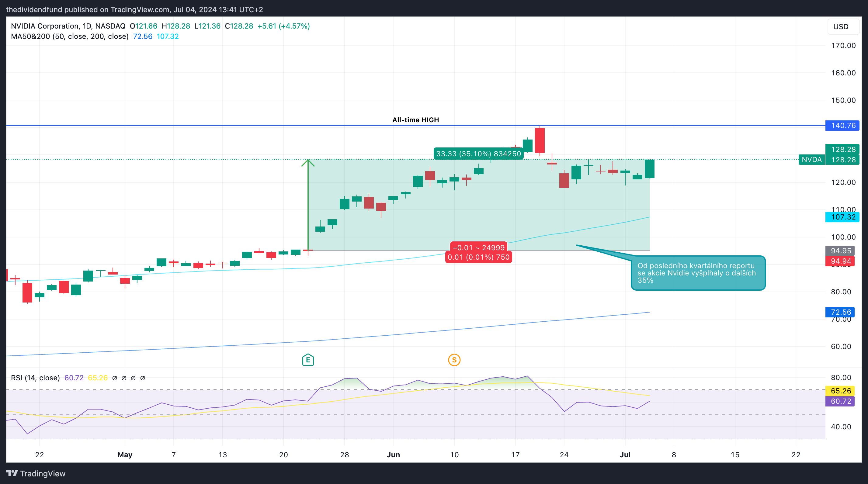Image resolution: width=868 pixels, height=484 pixels.
Task: Click the −0.01 ~ 24999 red label
Action: click(478, 247)
